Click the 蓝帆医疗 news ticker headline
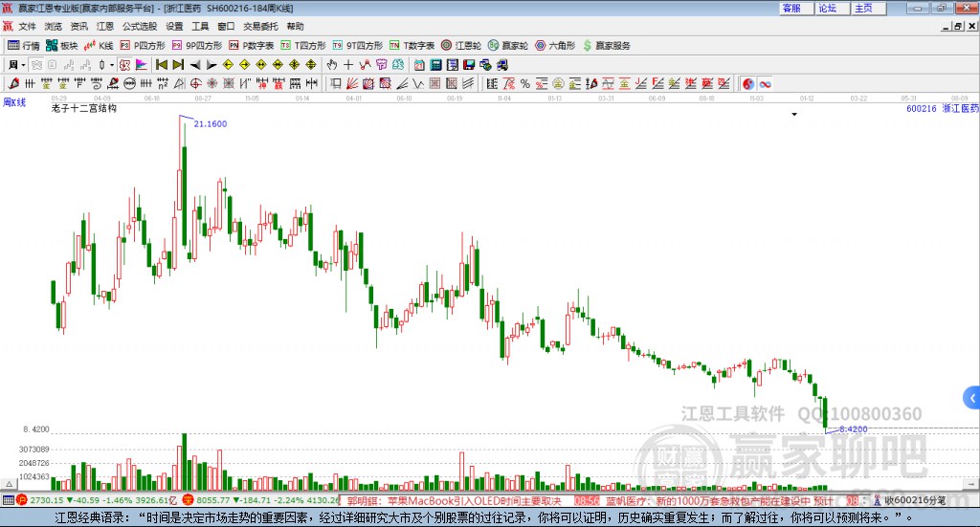 [720, 501]
